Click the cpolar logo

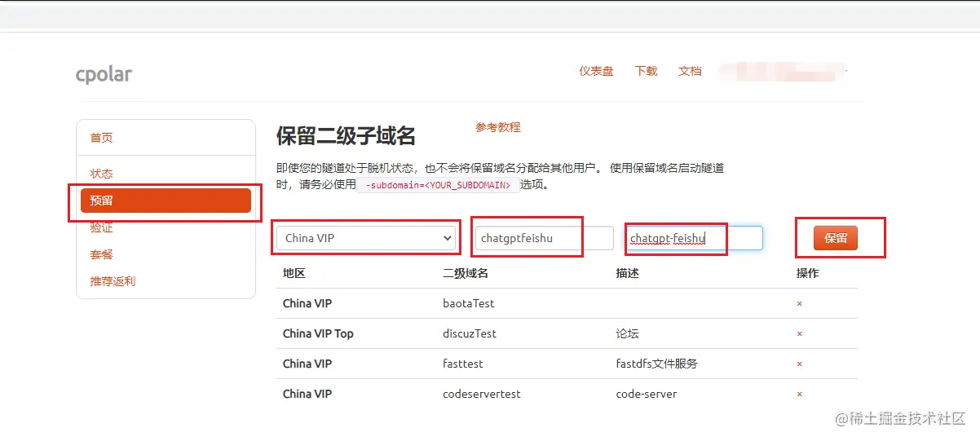pos(104,74)
